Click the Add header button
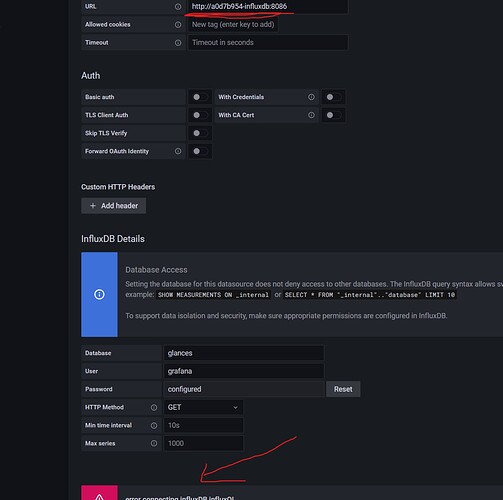This screenshot has height=500, width=503. [x=113, y=206]
